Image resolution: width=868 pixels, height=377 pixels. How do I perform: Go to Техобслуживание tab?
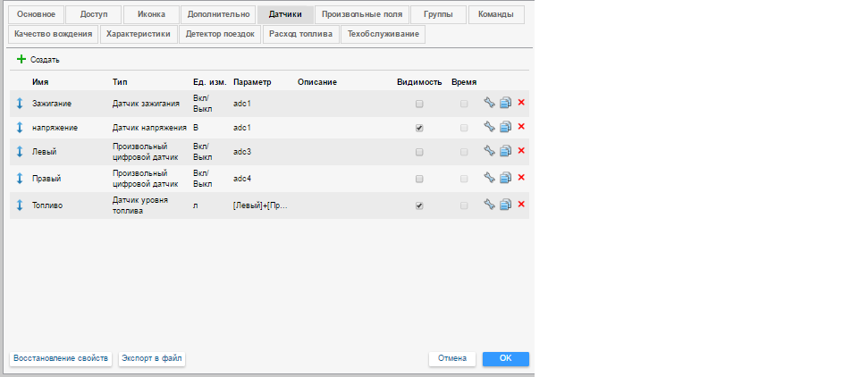[382, 35]
